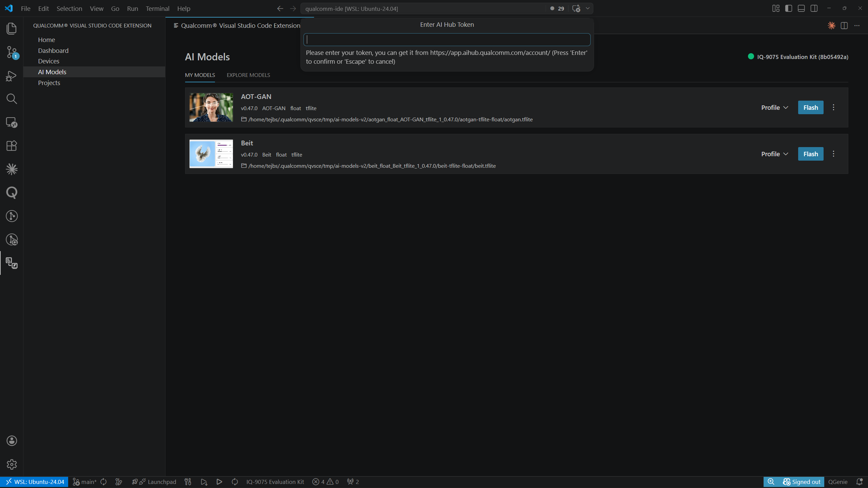Open the File menu

click(x=25, y=8)
